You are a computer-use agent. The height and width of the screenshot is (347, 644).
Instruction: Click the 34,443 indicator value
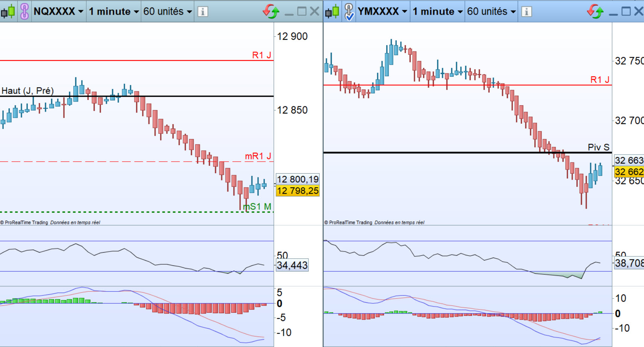(x=292, y=265)
